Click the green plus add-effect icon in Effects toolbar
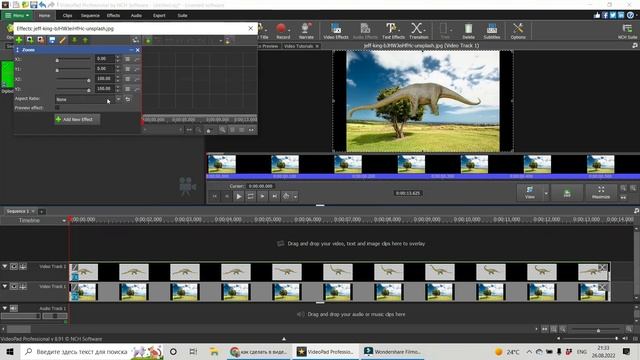Viewport: 640px width, 360px height. [x=19, y=40]
